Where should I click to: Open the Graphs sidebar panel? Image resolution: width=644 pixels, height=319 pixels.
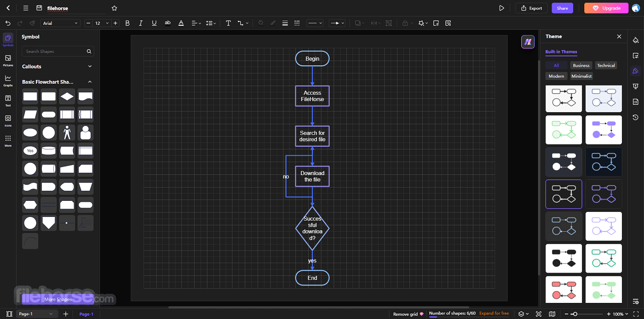(x=8, y=80)
